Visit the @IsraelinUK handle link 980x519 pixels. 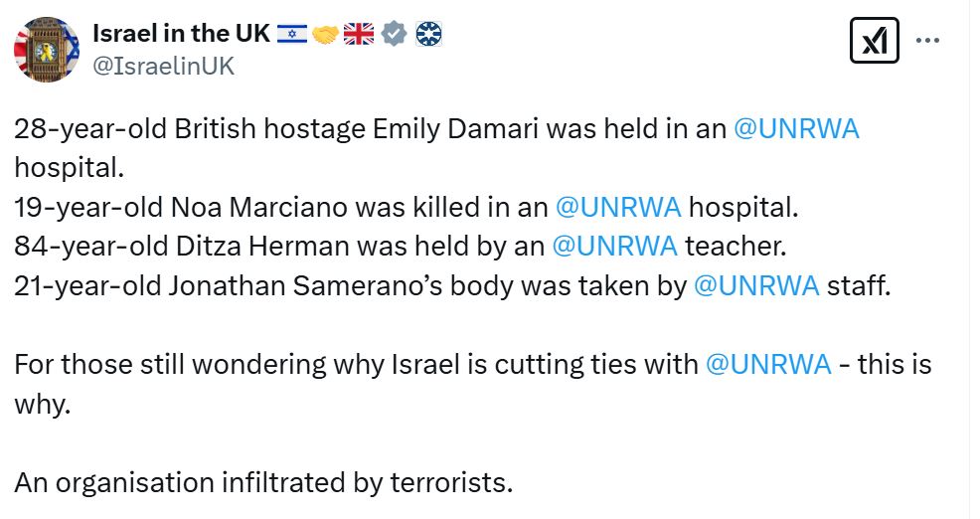163,66
